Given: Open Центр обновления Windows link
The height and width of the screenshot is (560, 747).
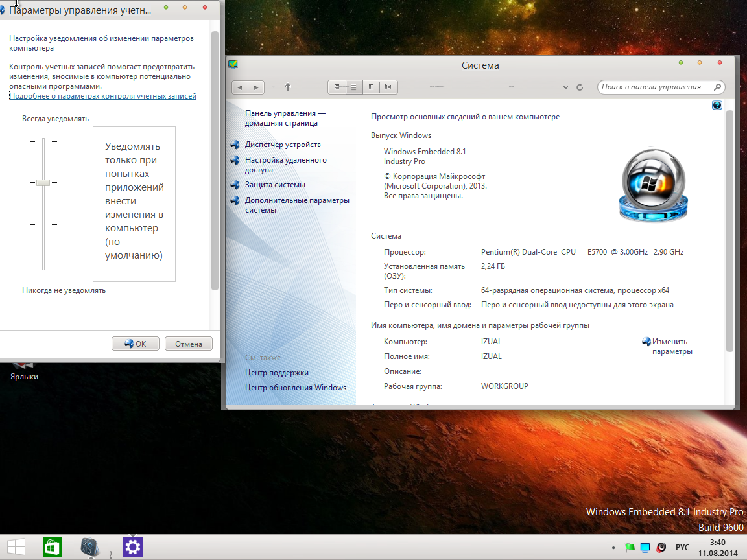Looking at the screenshot, I should click(296, 388).
